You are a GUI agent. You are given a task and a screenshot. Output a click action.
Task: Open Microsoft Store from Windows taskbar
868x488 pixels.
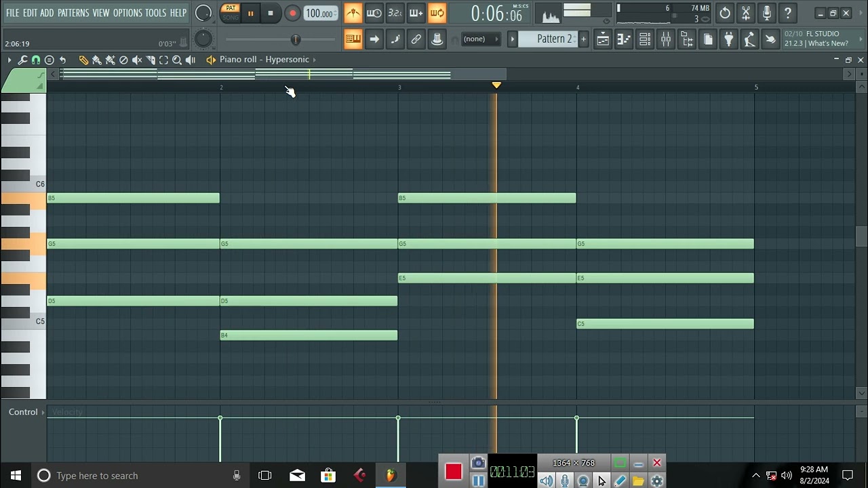click(x=328, y=475)
